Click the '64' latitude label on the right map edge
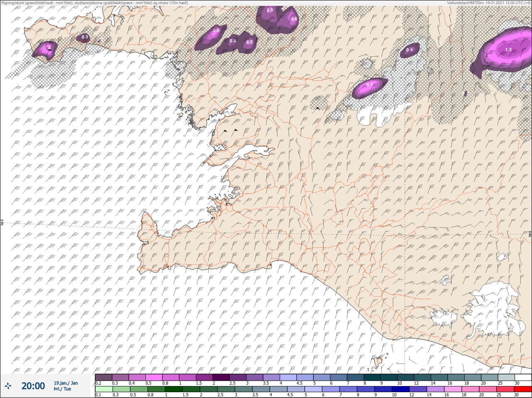Viewport: 532px width, 398px height. [x=530, y=234]
